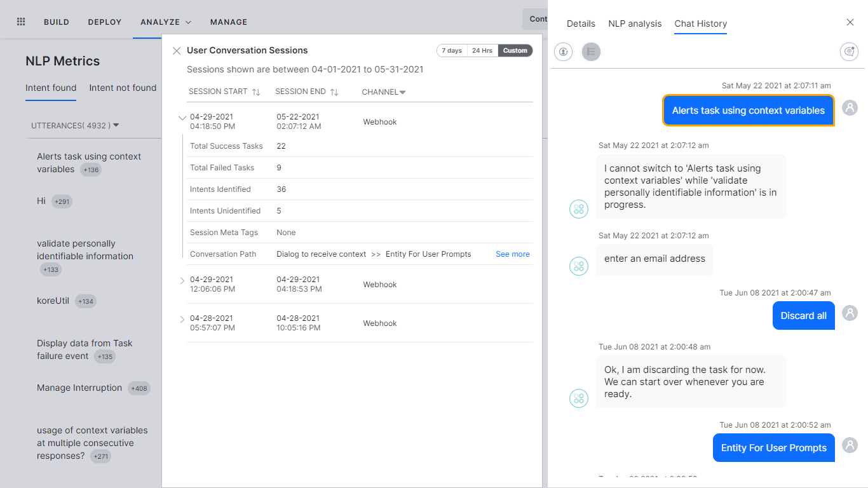
Task: Switch time range to 7 days
Action: point(451,50)
